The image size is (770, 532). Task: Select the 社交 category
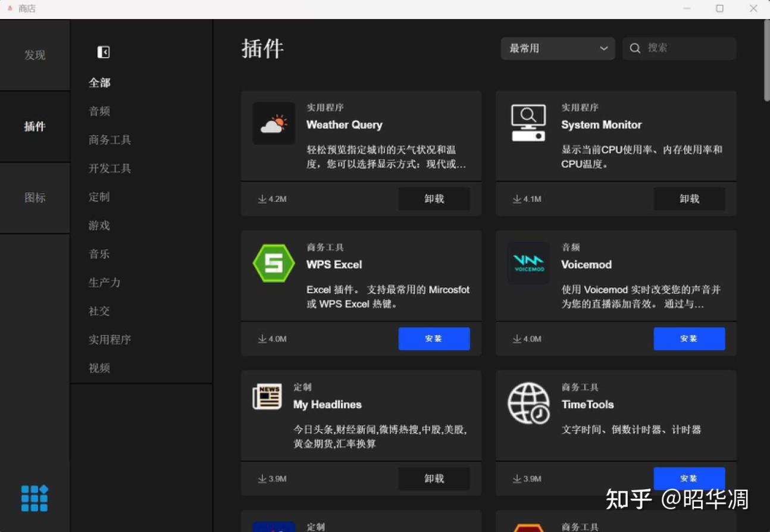(x=99, y=311)
